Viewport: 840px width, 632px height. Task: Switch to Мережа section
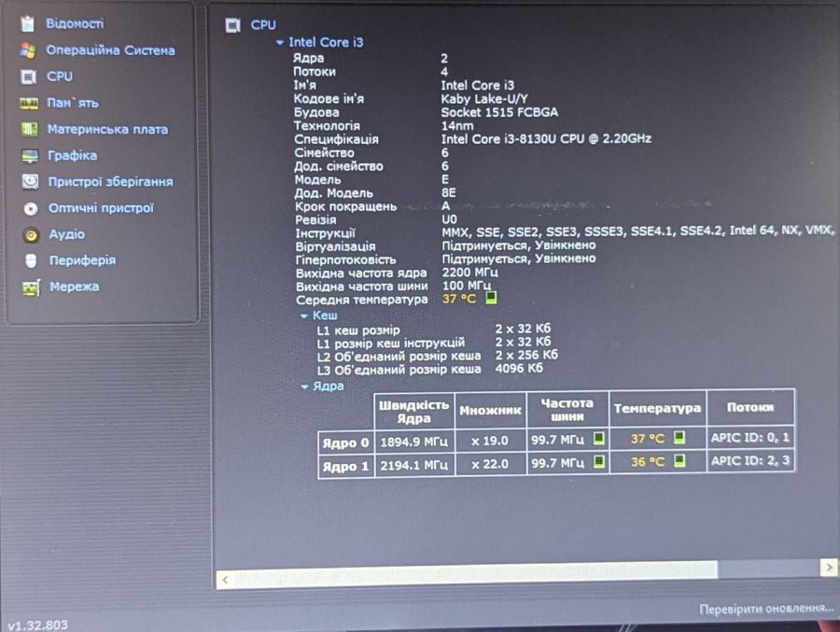(x=75, y=287)
